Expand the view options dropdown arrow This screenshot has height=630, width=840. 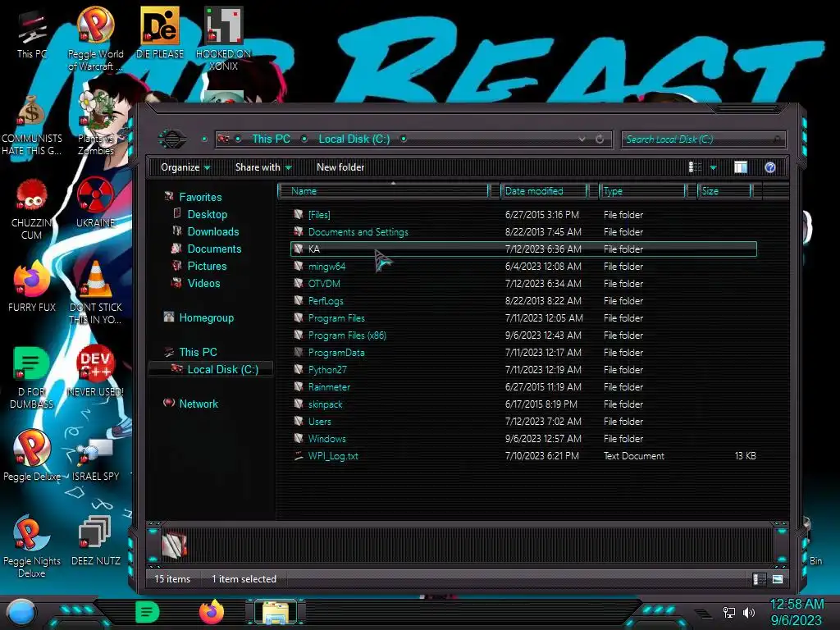713,167
